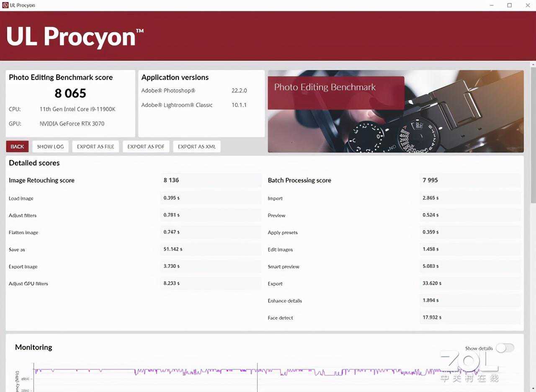Maximize the UL Procyon window
The width and height of the screenshot is (536, 392).
coord(510,5)
